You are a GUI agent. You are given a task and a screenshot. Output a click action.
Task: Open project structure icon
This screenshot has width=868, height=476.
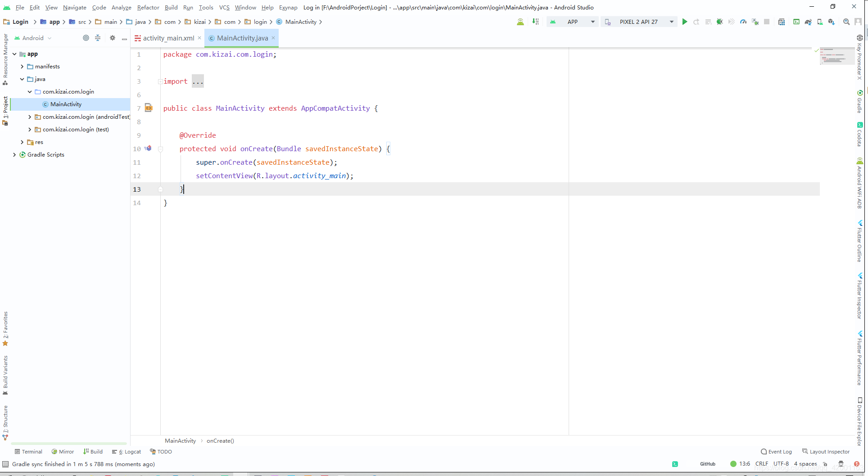(782, 22)
